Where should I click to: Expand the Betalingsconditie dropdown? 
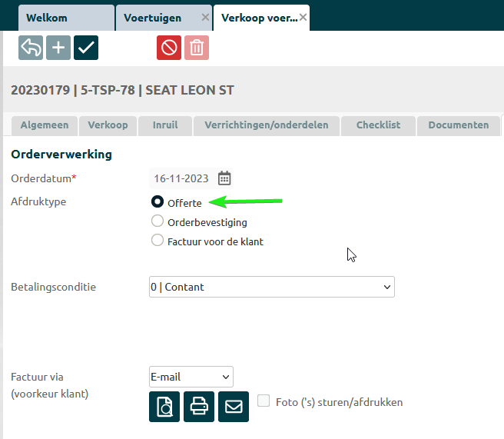pyautogui.click(x=271, y=287)
